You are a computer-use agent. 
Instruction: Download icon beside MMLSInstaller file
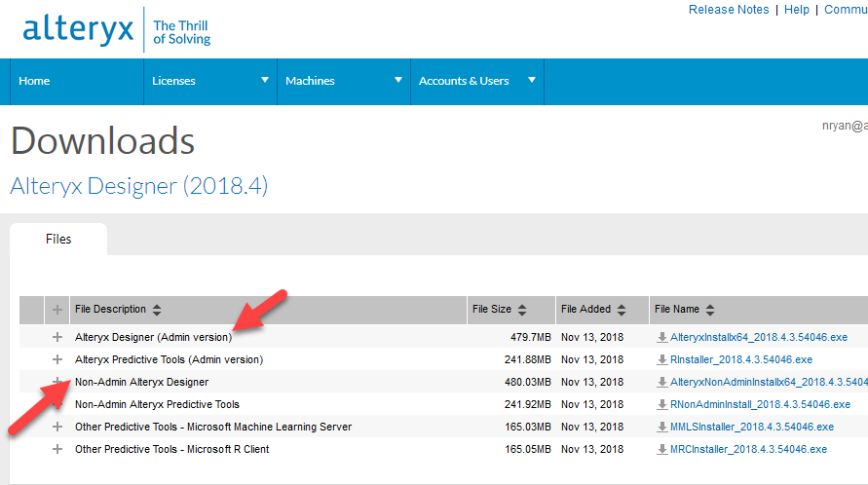coord(662,427)
